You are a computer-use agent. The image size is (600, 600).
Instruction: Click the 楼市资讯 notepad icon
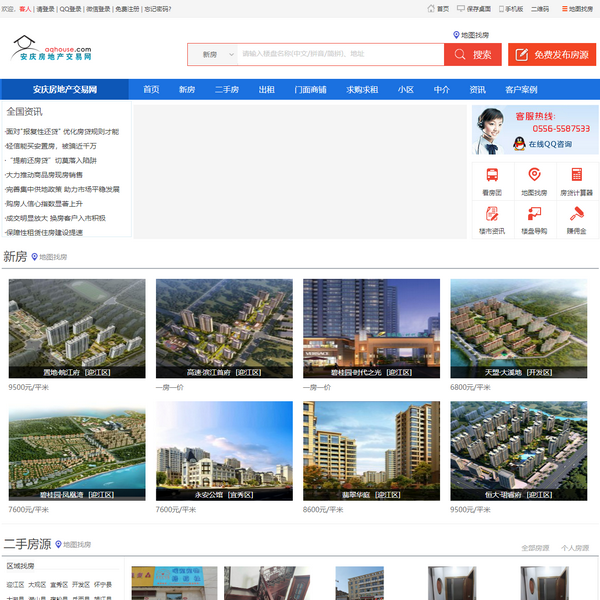[x=491, y=213]
